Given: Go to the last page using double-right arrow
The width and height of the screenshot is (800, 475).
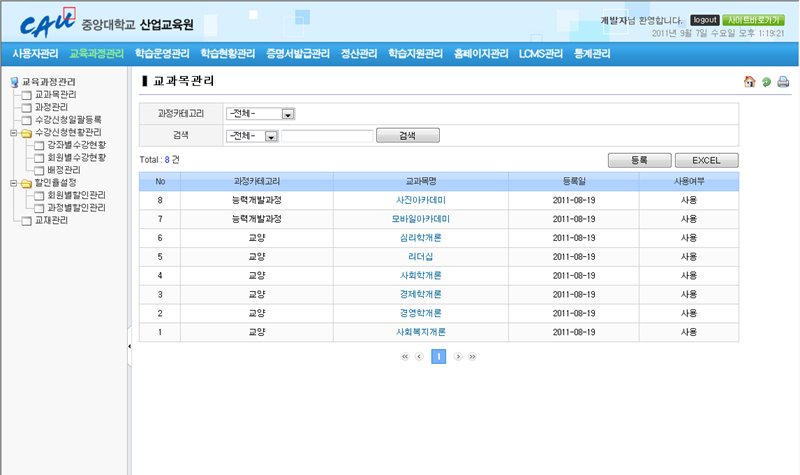Looking at the screenshot, I should [472, 356].
